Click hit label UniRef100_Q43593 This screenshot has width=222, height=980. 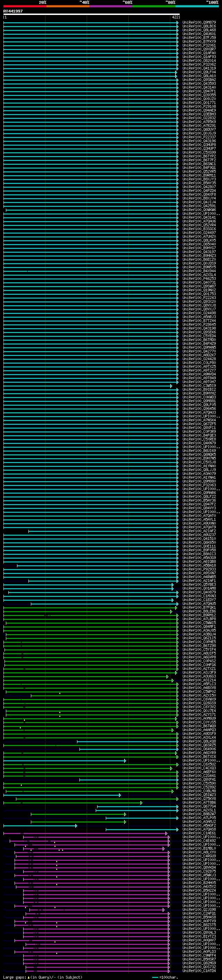[x=199, y=83]
